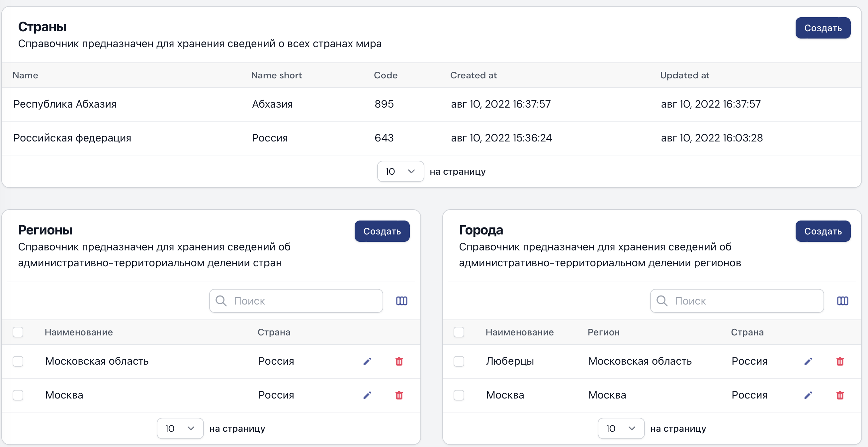Toggle columns icon in Регионы panel
This screenshot has width=868, height=447.
coord(402,301)
